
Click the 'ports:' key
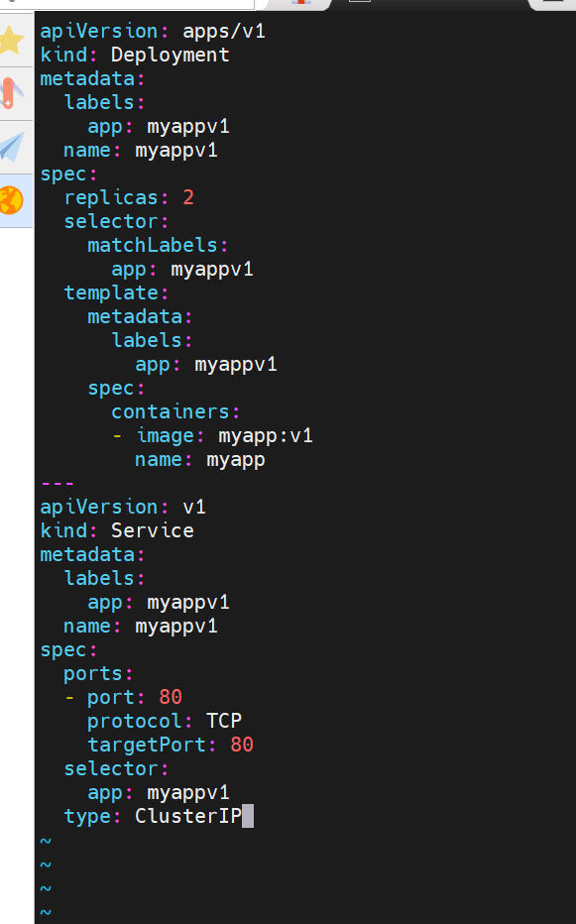[x=98, y=673]
